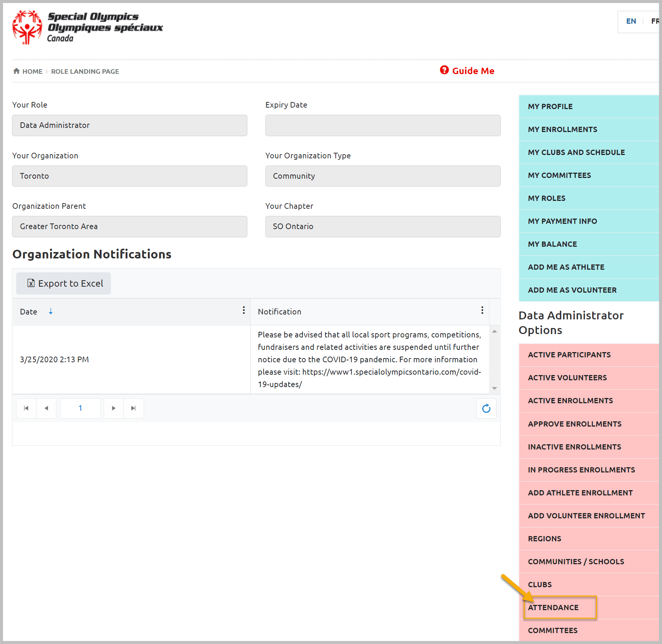Viewport: 662px width, 644px height.
Task: Click the Organization Notifications heading
Action: pyautogui.click(x=92, y=254)
